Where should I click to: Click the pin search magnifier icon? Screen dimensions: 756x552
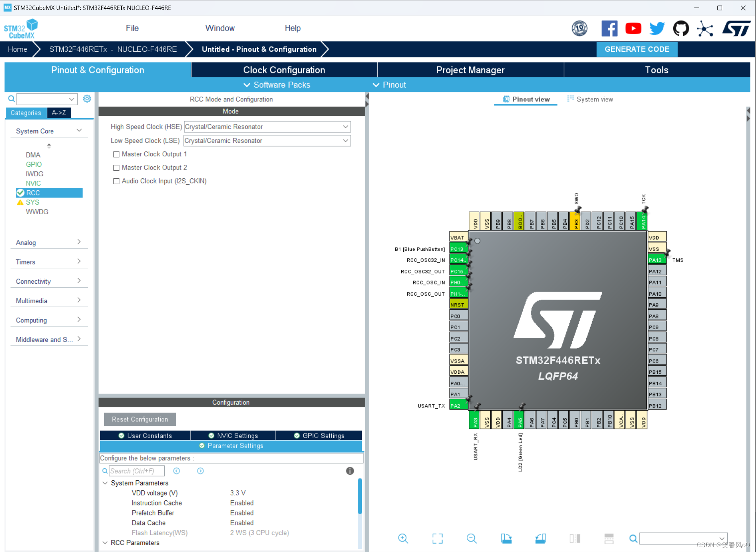633,539
